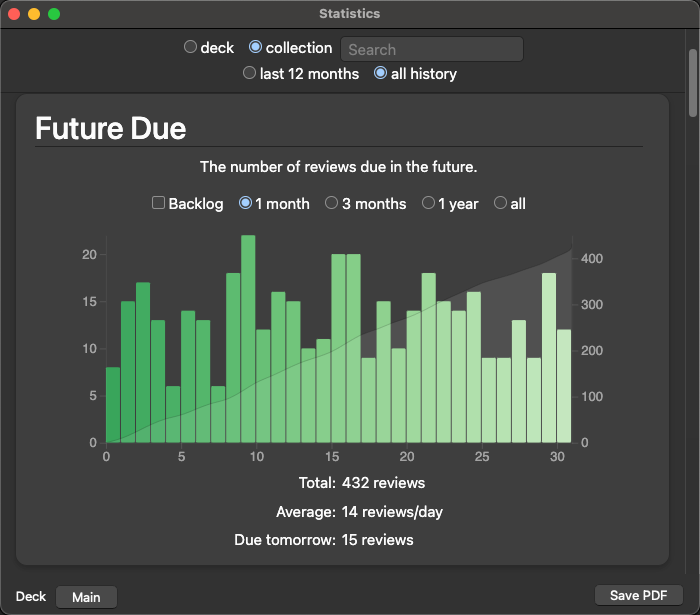Click the chart description text about reviews due
This screenshot has width=700, height=615.
pos(338,167)
